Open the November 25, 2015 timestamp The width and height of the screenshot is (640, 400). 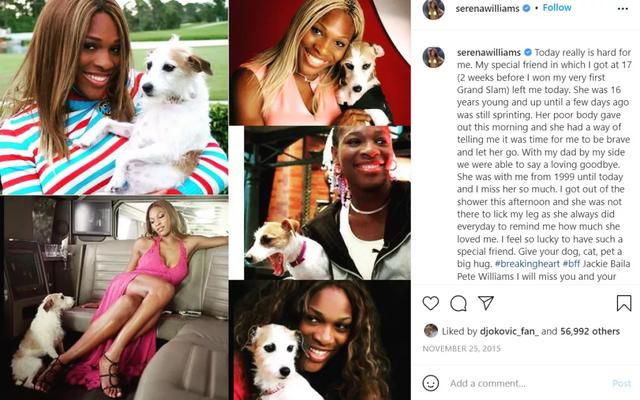pos(461,349)
